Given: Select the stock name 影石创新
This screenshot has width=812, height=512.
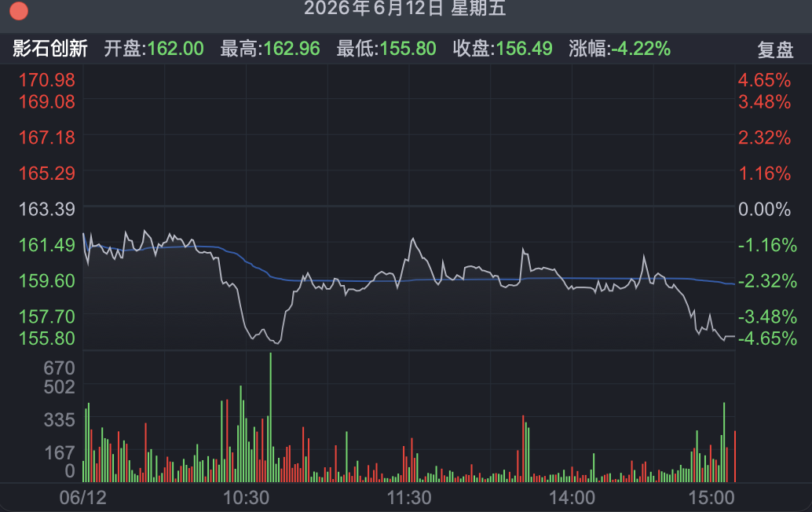Looking at the screenshot, I should click(50, 49).
